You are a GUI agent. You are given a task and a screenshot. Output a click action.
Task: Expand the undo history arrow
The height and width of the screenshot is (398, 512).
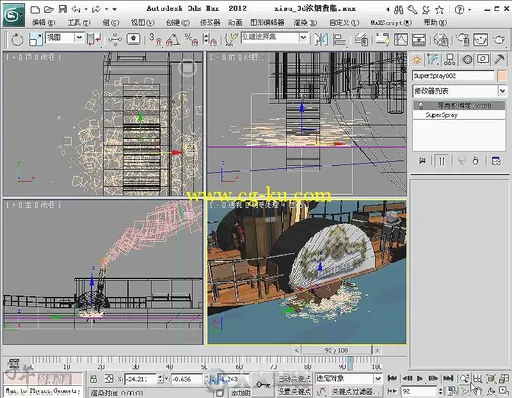86,10
